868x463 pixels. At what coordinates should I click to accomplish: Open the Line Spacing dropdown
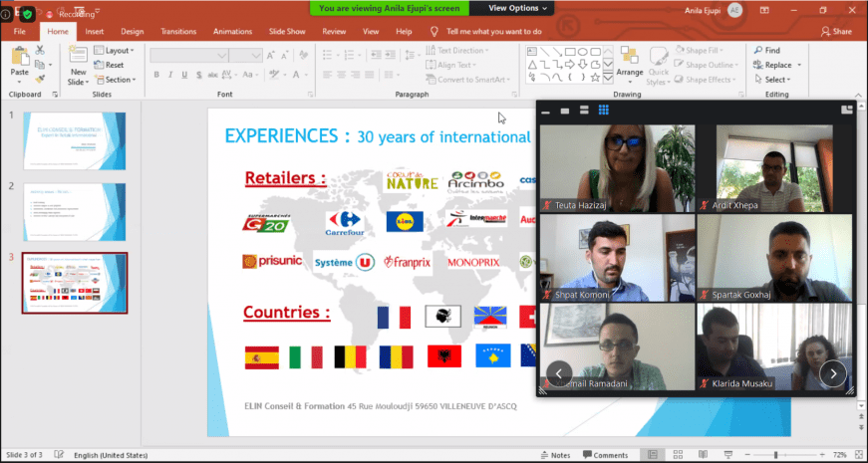pos(412,55)
